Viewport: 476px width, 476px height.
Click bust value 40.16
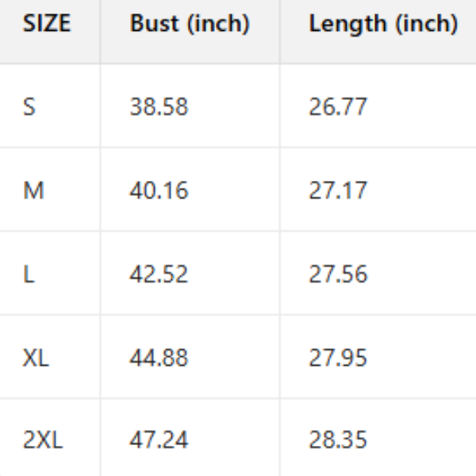tap(159, 190)
